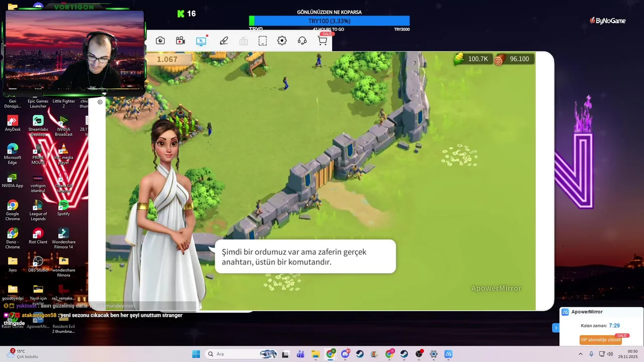Open ApowerMirror taskbar icon
The image size is (644, 362).
coord(448,354)
